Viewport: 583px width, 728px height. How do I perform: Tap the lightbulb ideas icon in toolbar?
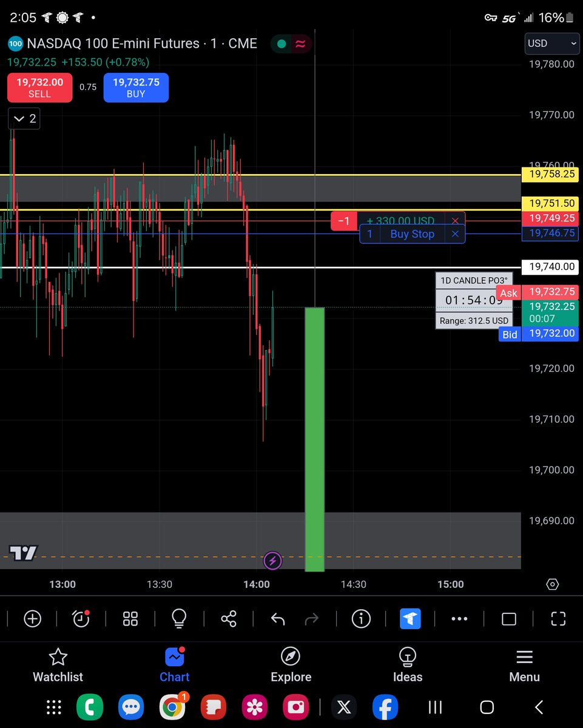click(x=179, y=618)
